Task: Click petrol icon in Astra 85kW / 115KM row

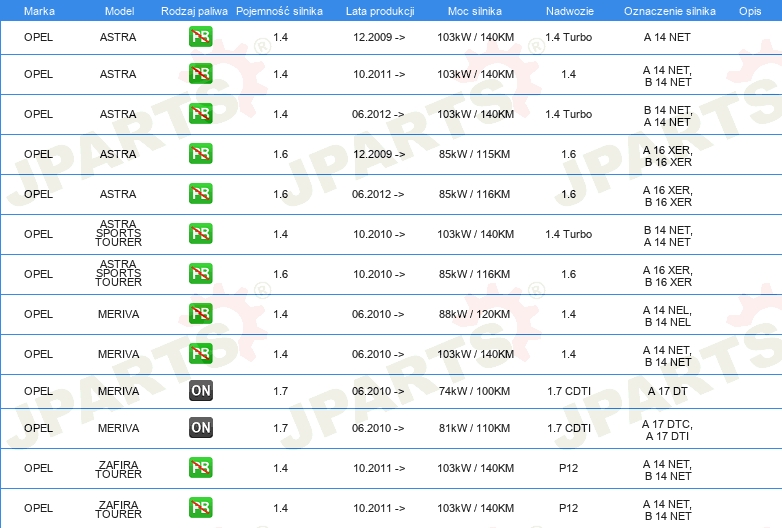Action: [x=200, y=154]
